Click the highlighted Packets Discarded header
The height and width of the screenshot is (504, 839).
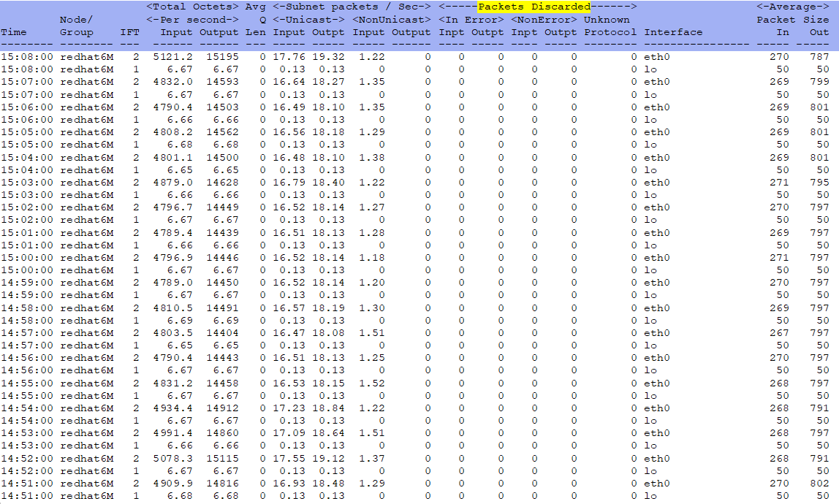[534, 7]
